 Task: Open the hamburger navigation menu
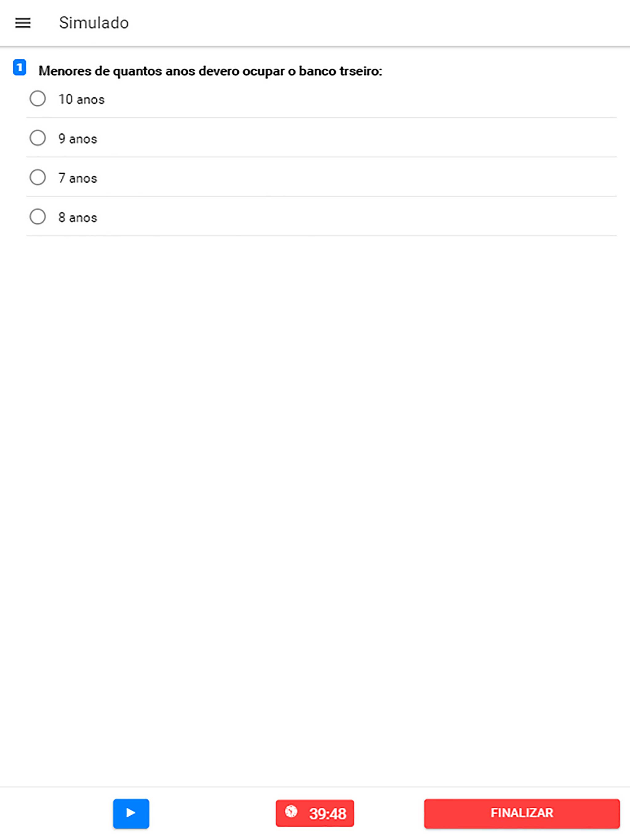23,23
